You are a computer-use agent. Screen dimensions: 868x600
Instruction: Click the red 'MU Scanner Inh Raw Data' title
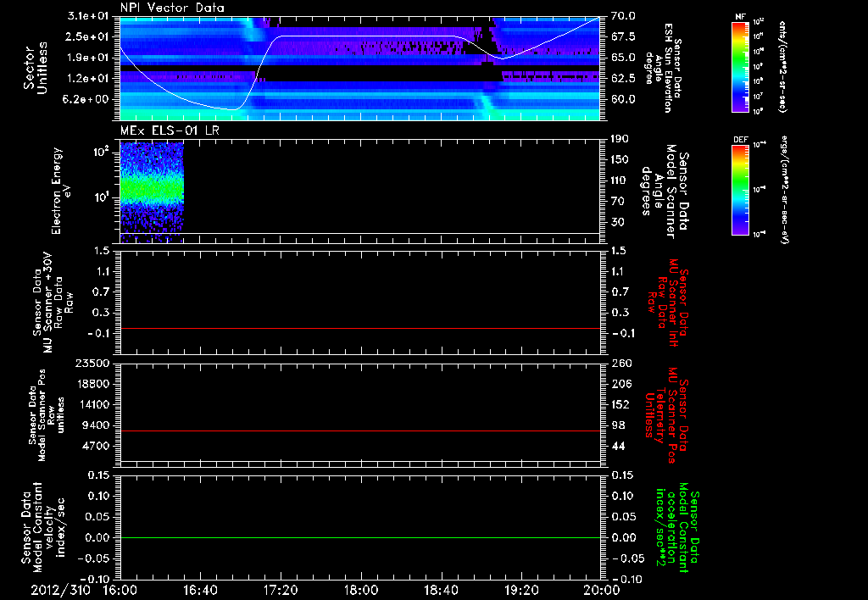[x=669, y=303]
